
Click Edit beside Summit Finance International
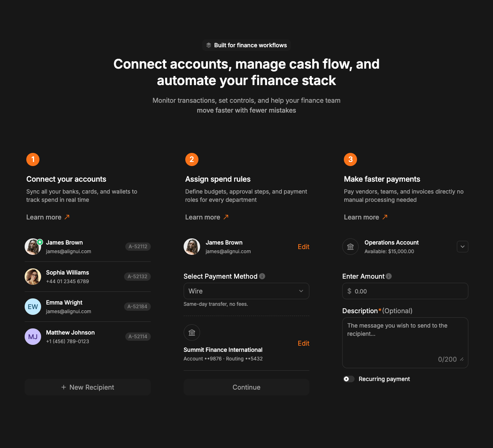pos(304,343)
